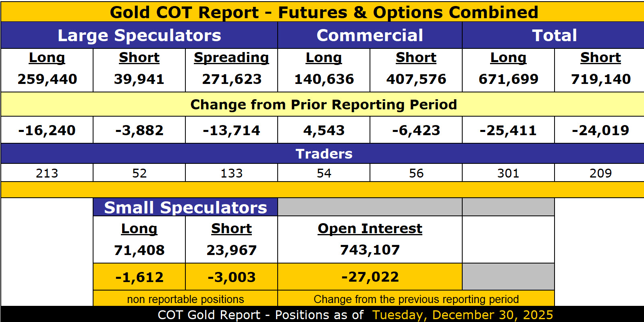Select the 259,440 long position value

(x=47, y=79)
